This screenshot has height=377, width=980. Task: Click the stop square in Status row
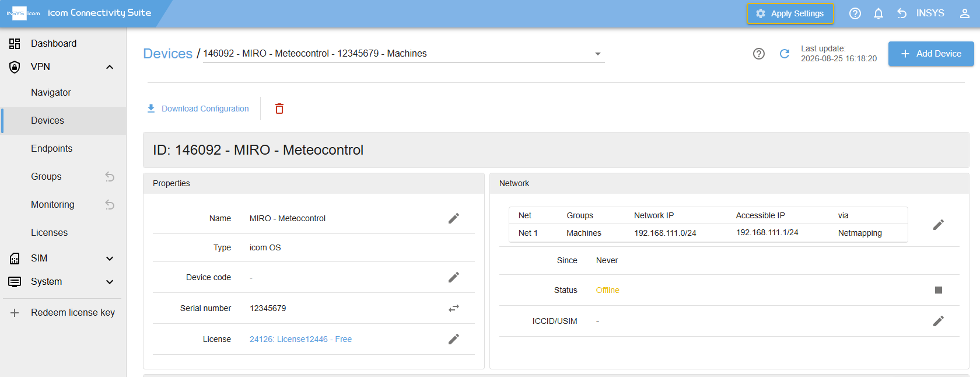point(939,290)
